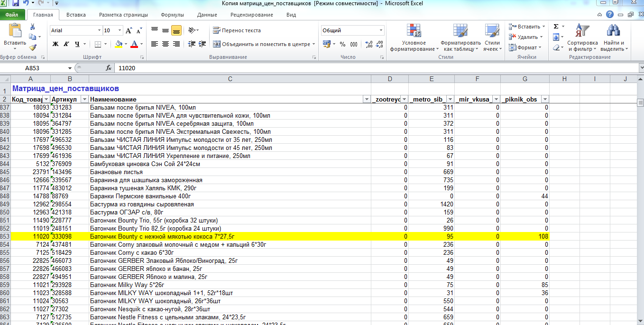Open the Файл tab
Viewport: 644px width, 325px height.
click(x=12, y=15)
